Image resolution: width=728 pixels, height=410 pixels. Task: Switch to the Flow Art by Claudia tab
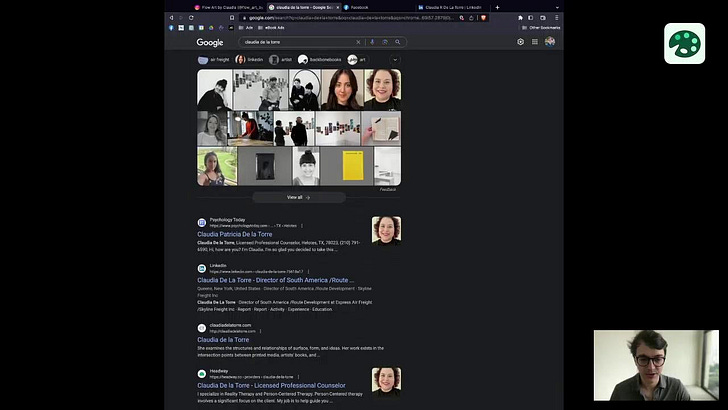228,7
